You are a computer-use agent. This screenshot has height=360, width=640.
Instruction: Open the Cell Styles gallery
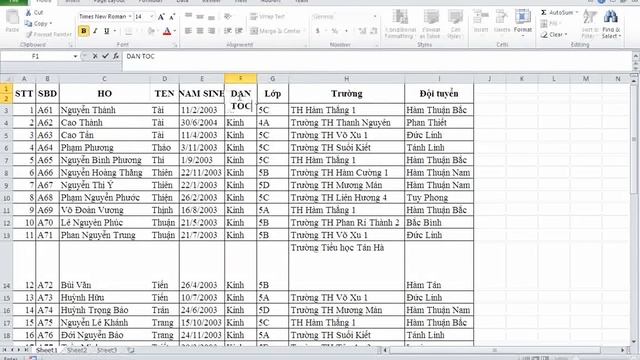coord(455,24)
